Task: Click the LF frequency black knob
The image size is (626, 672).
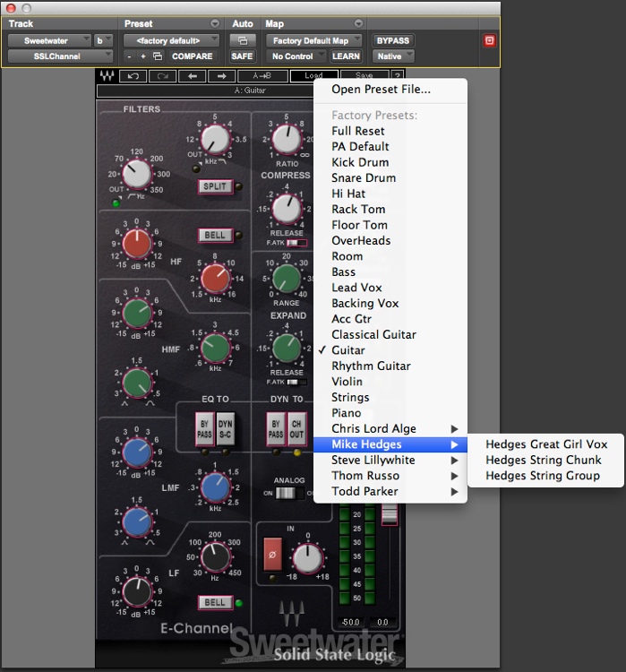Action: [216, 556]
